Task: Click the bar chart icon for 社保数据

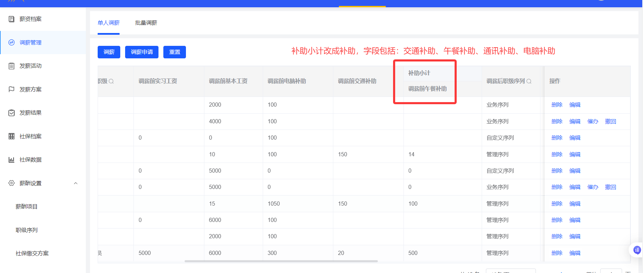Action: 11,160
